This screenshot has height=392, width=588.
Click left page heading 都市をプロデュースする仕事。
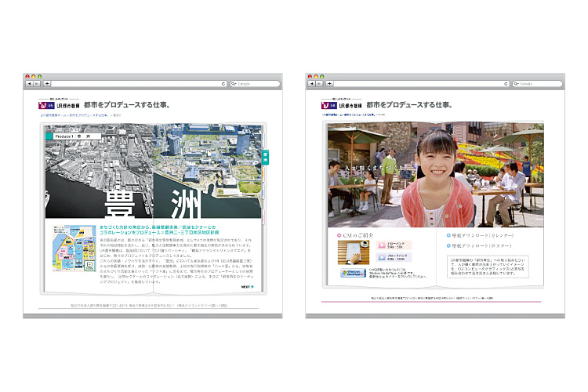click(x=127, y=105)
